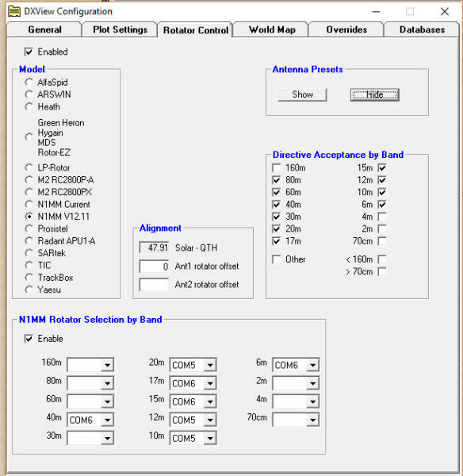Uncheck the 30m band checkbox
The width and height of the screenshot is (463, 476).
(277, 217)
